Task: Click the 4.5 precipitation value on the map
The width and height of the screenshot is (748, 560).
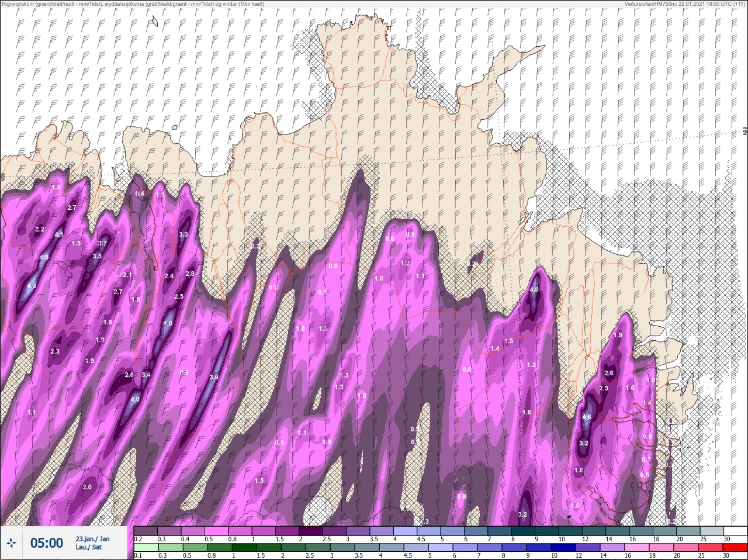Action: tap(44, 257)
